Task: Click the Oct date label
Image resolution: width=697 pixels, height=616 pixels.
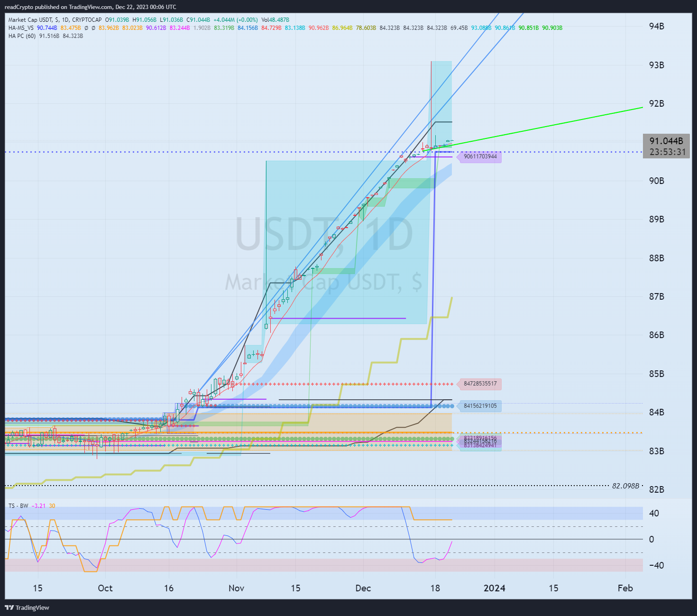Action: (105, 588)
